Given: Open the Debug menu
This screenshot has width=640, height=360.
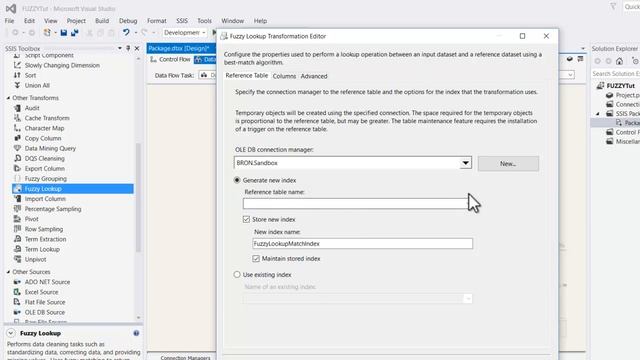Looking at the screenshot, I should click(x=128, y=21).
